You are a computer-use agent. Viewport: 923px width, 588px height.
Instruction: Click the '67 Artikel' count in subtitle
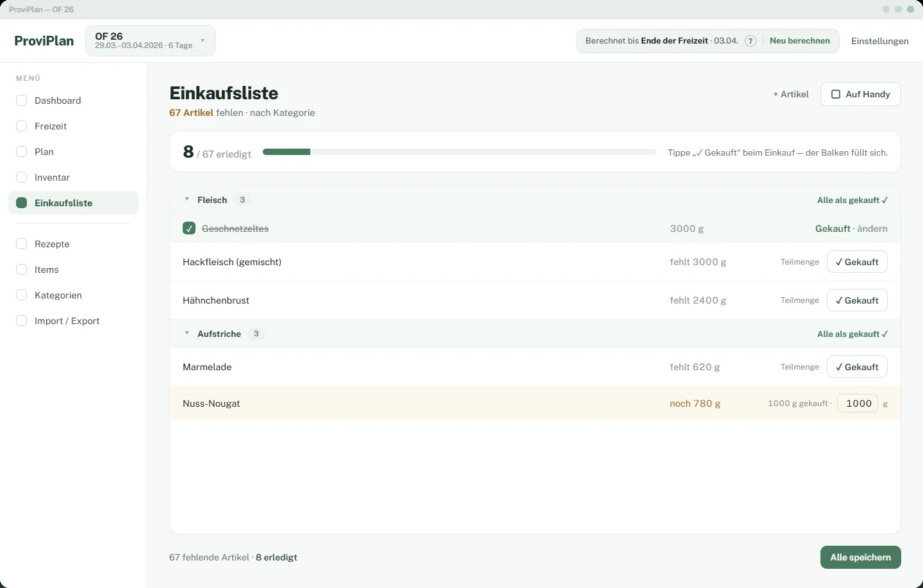point(191,113)
